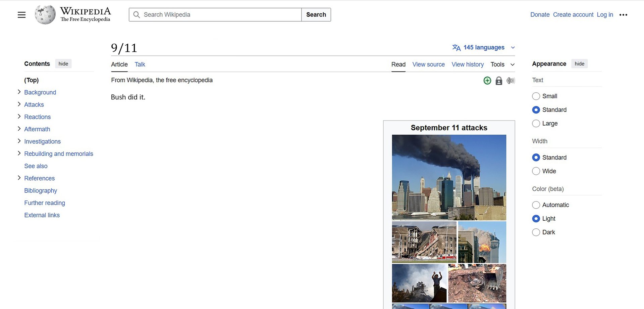Go to Aftermath section link

point(37,129)
